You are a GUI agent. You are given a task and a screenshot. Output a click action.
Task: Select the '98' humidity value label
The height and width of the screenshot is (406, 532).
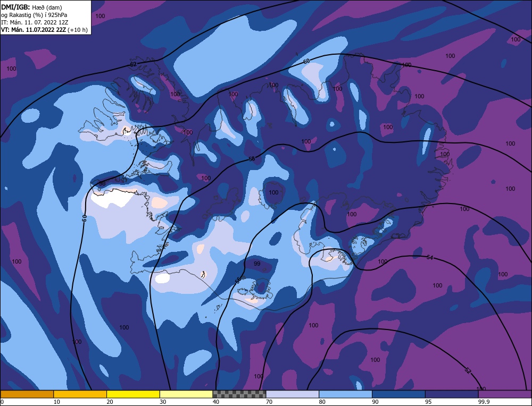coord(102,184)
